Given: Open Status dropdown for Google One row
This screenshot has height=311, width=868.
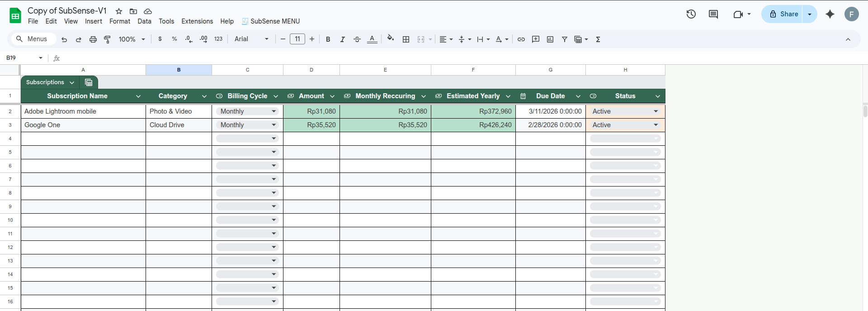Looking at the screenshot, I should pyautogui.click(x=656, y=125).
